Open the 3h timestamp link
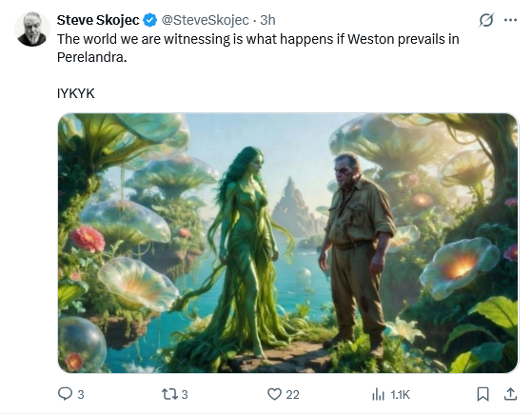Image resolution: width=532 pixels, height=414 pixels. [x=267, y=20]
